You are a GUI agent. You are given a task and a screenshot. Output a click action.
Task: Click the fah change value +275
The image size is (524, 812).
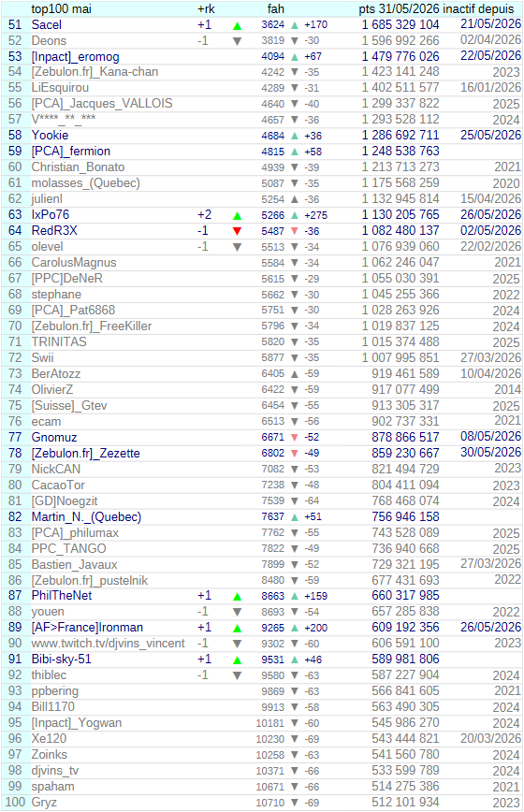[x=316, y=215]
